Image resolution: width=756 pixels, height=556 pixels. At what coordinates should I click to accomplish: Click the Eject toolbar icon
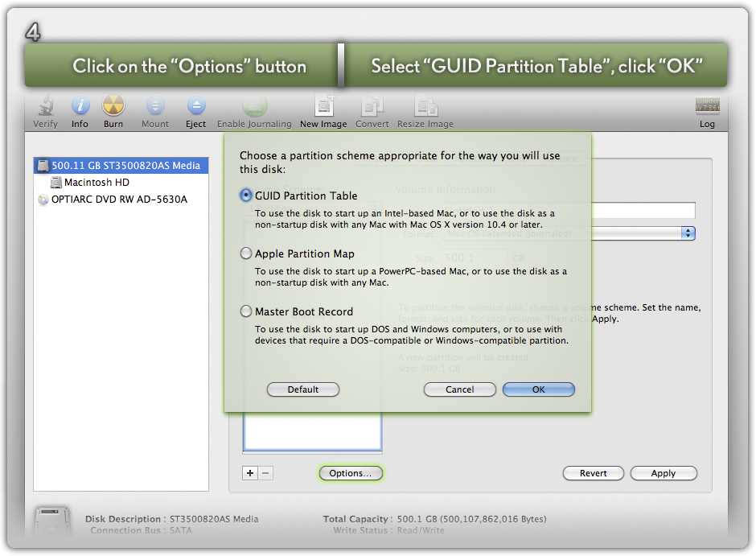(x=195, y=105)
